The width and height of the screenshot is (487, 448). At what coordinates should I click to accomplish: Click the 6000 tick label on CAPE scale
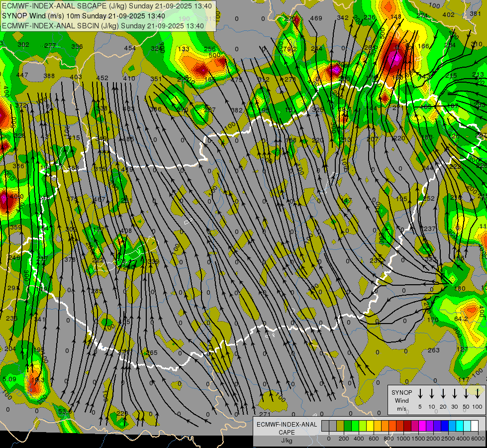(479, 439)
